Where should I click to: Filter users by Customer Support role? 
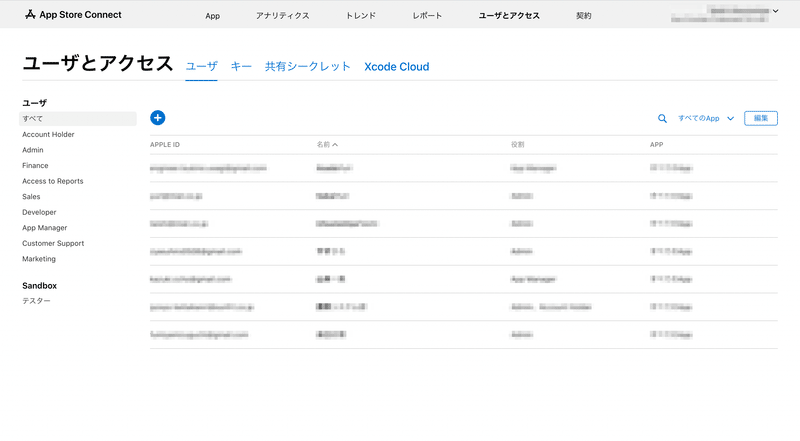pyautogui.click(x=53, y=243)
